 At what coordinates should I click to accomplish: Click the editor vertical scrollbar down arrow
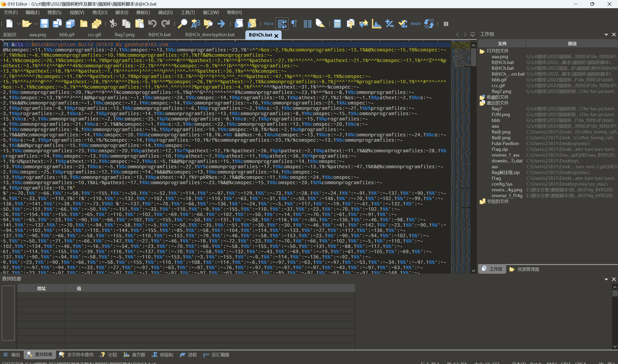click(x=474, y=271)
